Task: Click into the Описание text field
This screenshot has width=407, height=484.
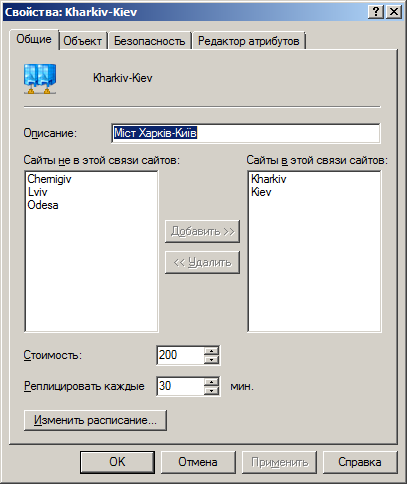Action: (x=246, y=133)
